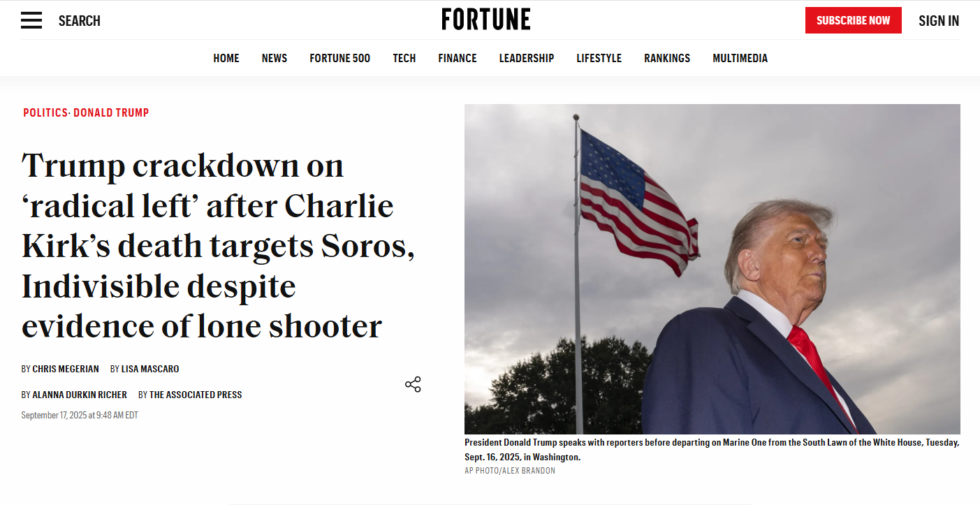
Task: Click the Politics category tag
Action: point(45,112)
